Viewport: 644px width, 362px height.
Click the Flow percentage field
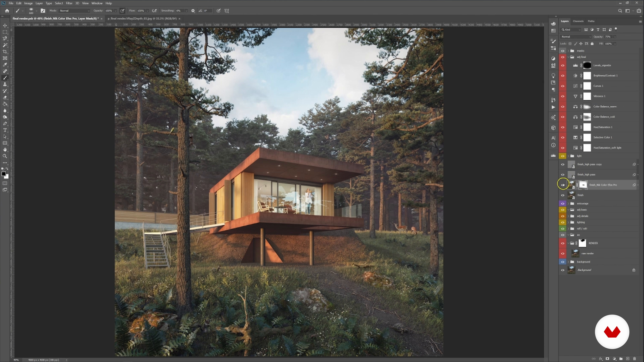141,11
